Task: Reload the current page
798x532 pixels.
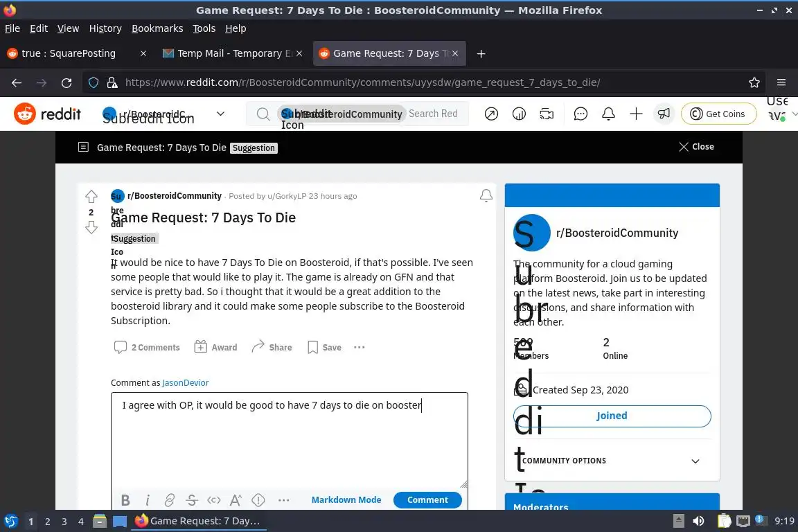Action: tap(66, 82)
